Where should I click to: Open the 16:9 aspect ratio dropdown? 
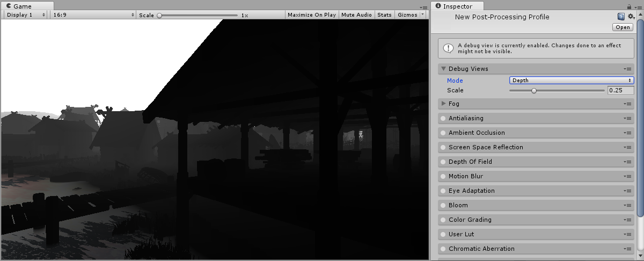(93, 15)
